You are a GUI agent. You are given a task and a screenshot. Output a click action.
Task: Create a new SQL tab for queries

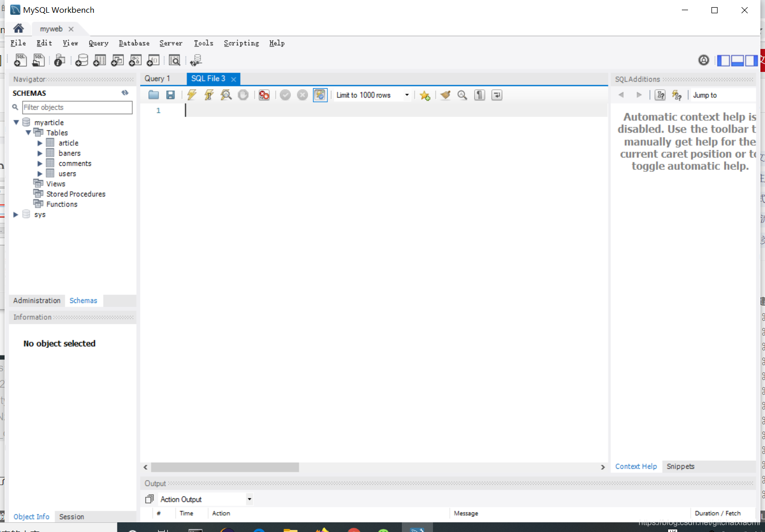pyautogui.click(x=20, y=60)
